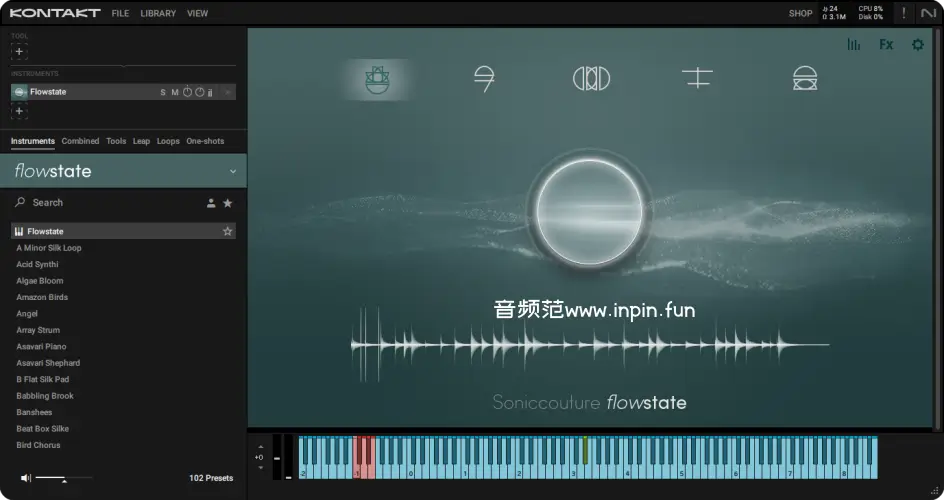
Task: Expand the flowstate library dropdown chevron
Action: 233,171
